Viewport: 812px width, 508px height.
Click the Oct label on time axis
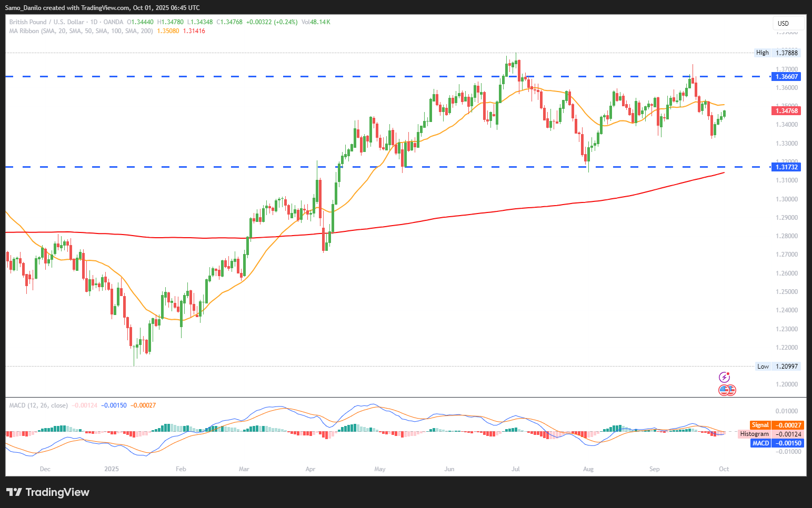click(724, 469)
